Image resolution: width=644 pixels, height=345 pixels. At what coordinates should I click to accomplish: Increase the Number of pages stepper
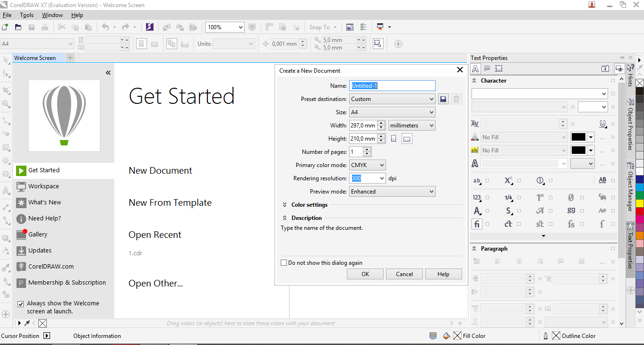pyautogui.click(x=367, y=150)
